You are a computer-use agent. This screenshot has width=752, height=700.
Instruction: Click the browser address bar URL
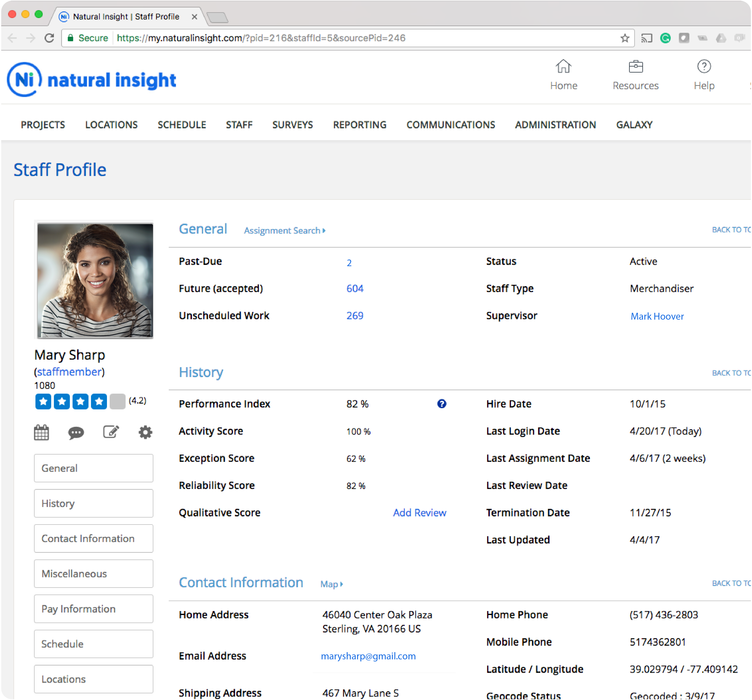(261, 38)
